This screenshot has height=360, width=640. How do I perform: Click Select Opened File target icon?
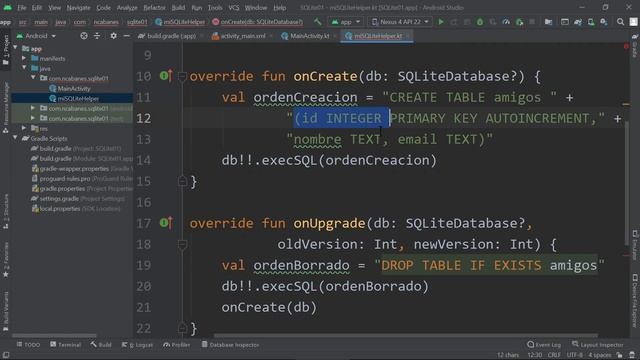84,36
